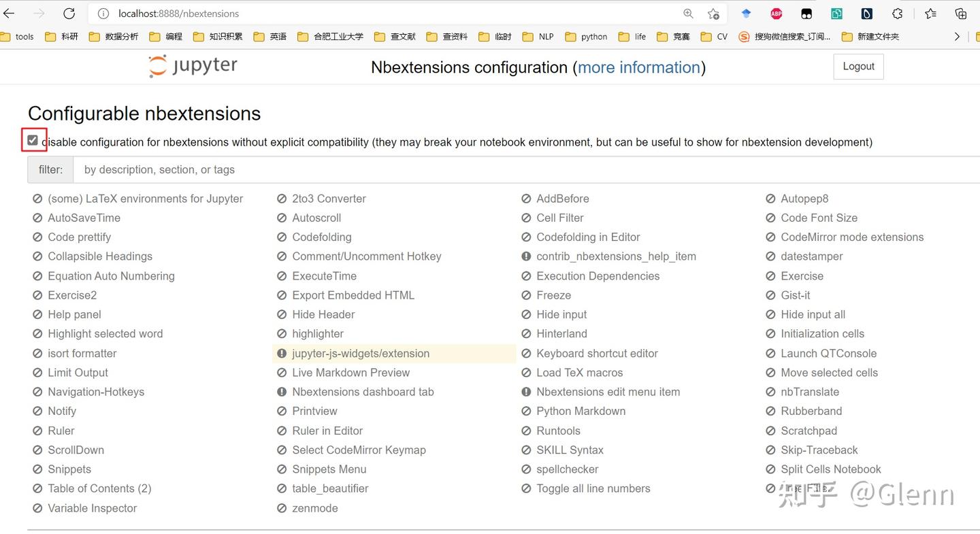Click the Logout button

[x=858, y=67]
